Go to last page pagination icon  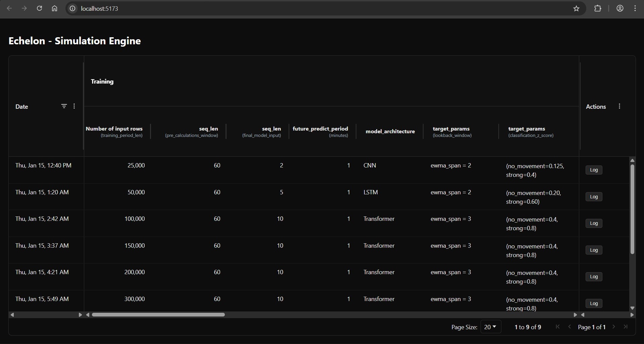tap(626, 327)
